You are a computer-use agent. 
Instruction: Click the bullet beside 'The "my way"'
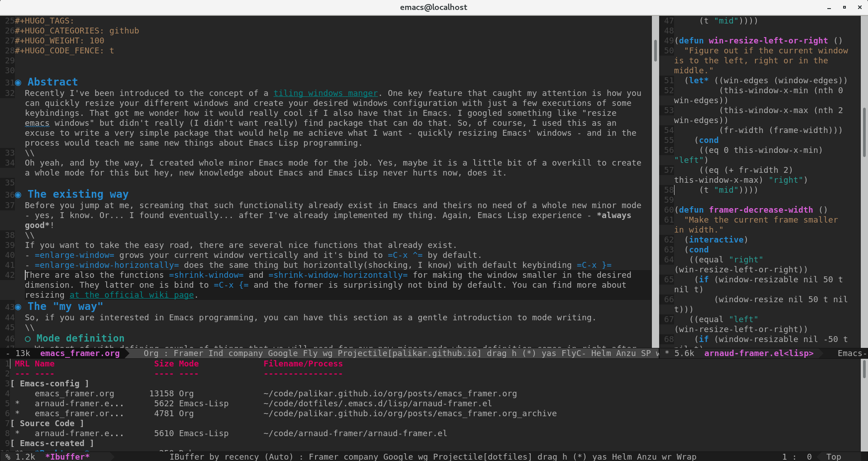click(18, 307)
